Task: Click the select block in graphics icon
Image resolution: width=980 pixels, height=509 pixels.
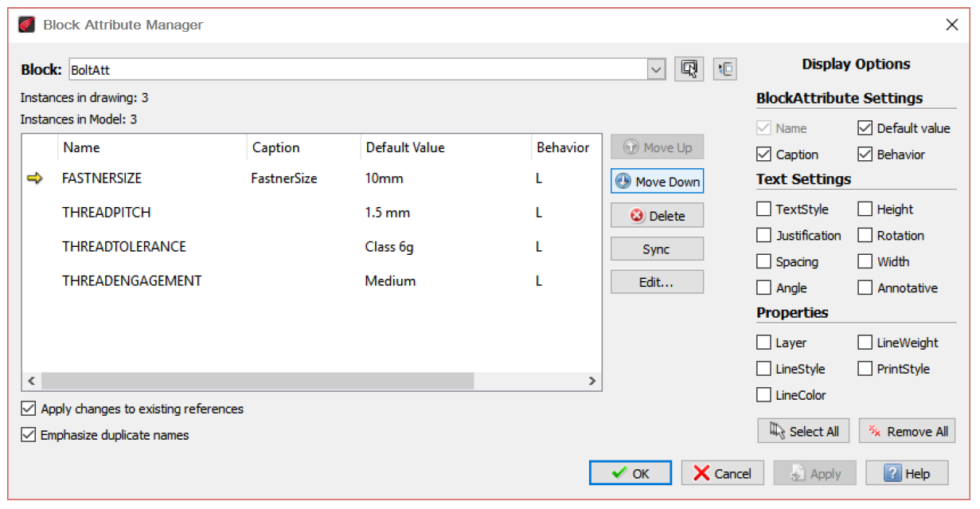Action: (689, 69)
